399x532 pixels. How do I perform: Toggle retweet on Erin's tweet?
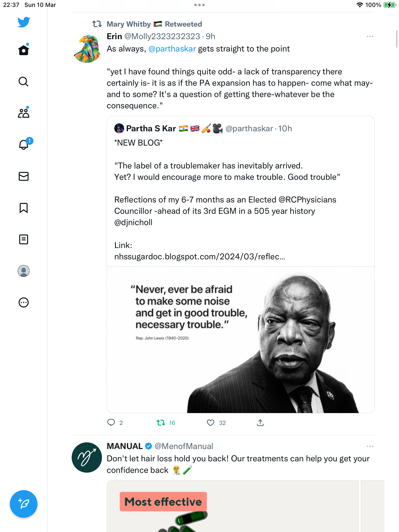pyautogui.click(x=161, y=423)
